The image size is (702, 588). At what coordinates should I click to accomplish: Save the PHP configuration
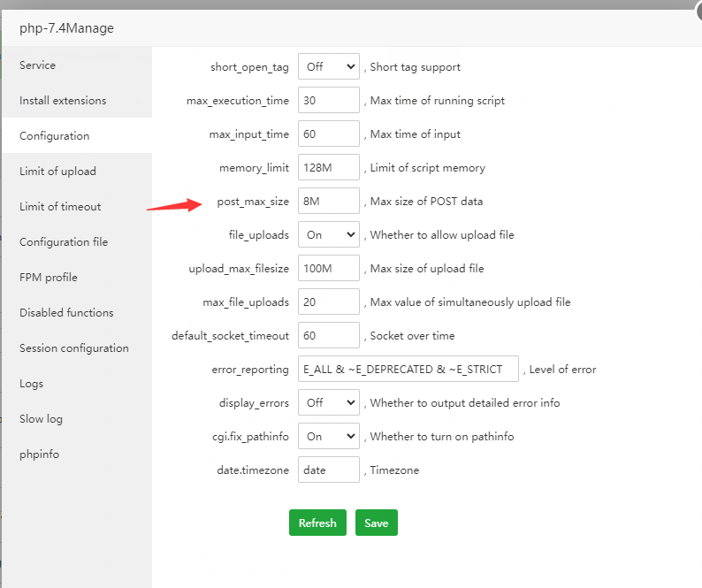pos(377,523)
